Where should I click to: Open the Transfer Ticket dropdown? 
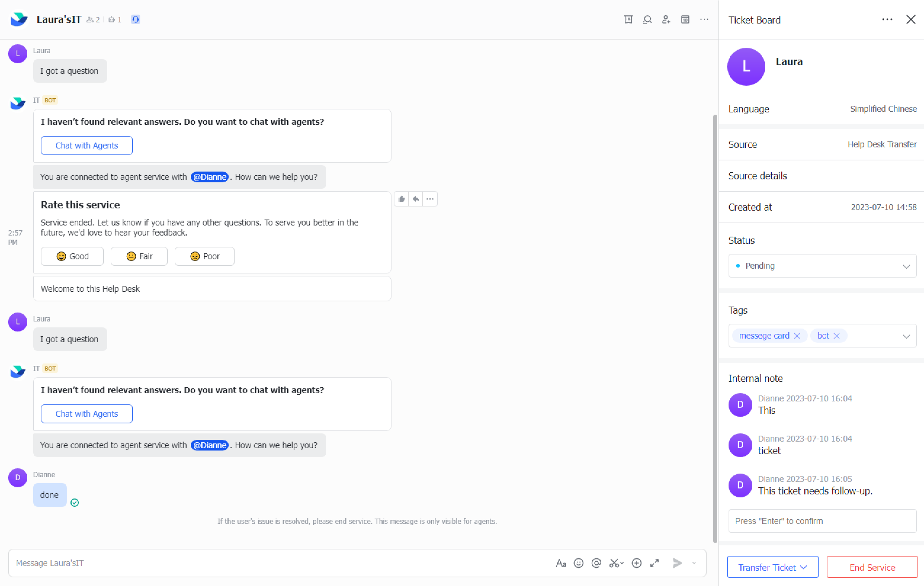pos(772,567)
